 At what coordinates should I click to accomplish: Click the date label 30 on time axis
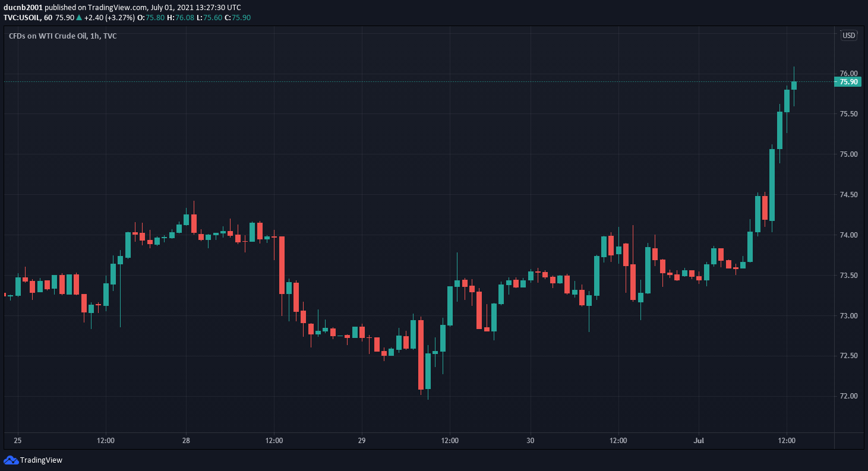(x=531, y=441)
